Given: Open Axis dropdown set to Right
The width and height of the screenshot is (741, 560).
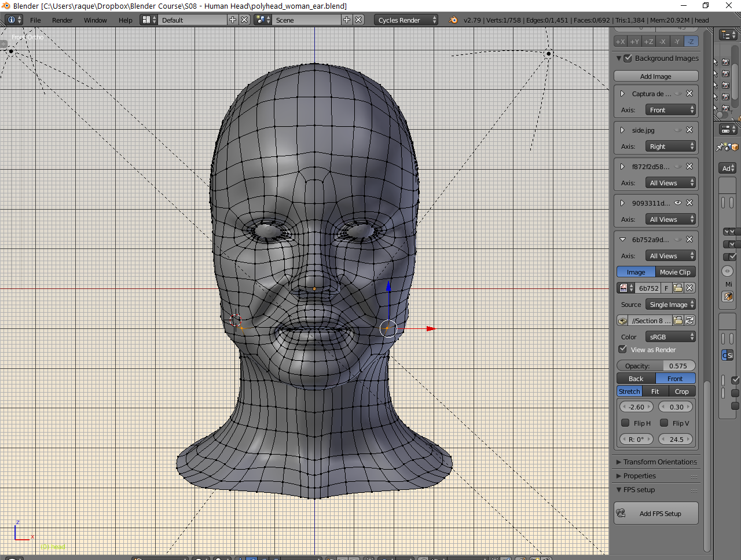Looking at the screenshot, I should click(670, 146).
